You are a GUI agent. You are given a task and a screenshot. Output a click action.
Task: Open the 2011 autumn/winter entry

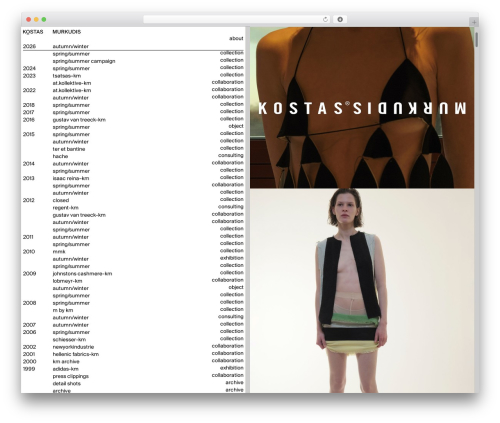(71, 237)
